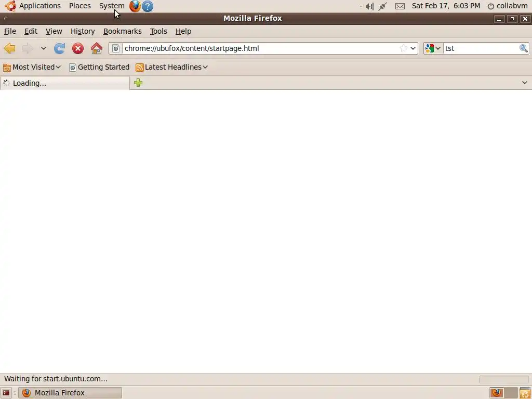Open the File menu
This screenshot has width=532, height=399.
tap(10, 31)
